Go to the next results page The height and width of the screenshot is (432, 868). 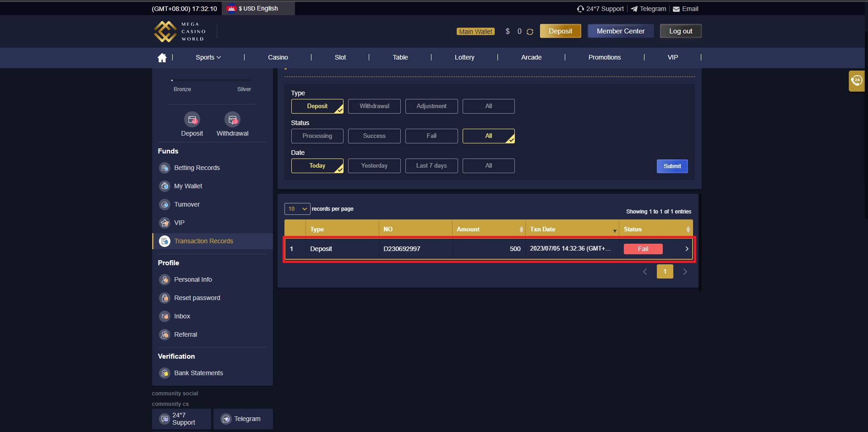tap(685, 272)
